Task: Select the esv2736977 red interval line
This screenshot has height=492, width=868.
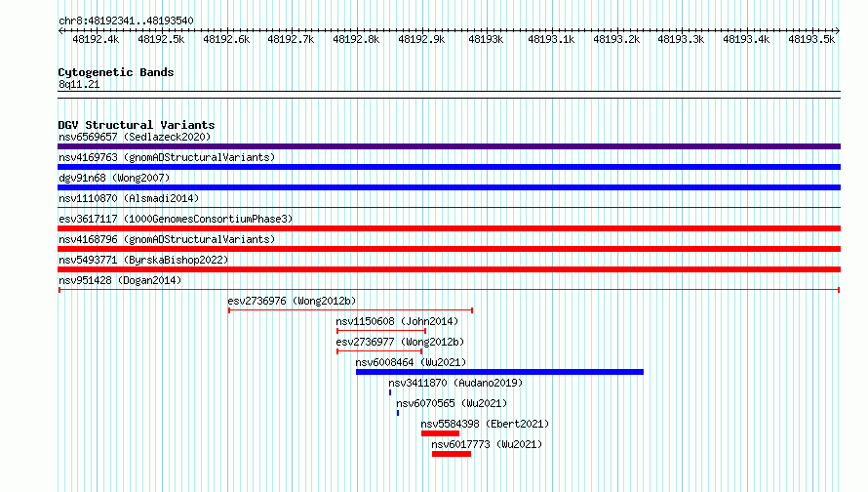Action: (x=379, y=351)
